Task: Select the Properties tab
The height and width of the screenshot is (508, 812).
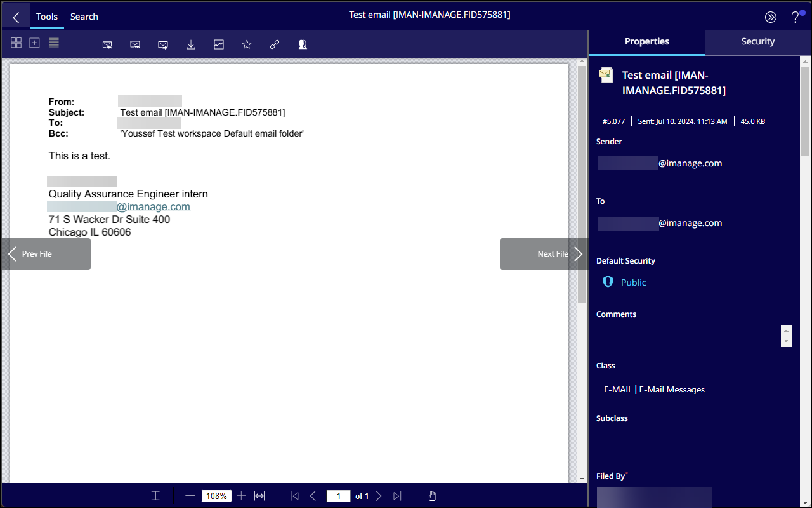Action: [647, 41]
